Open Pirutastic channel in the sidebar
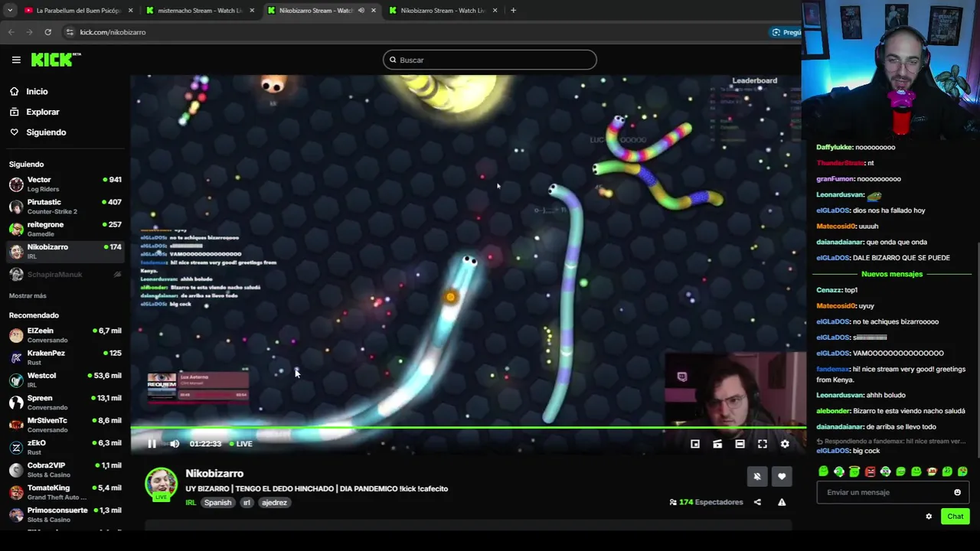This screenshot has width=980, height=551. coord(65,207)
